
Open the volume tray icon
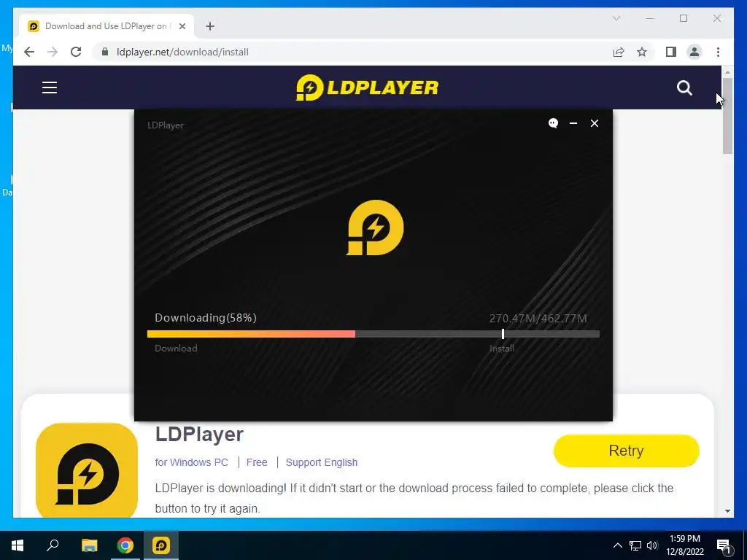[652, 545]
